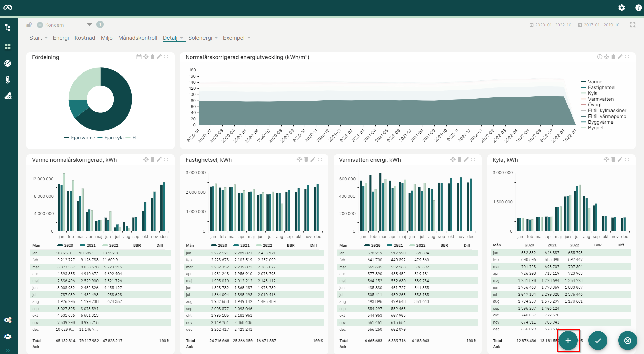Screen dimensions: 644x354
Task: Toggle El series in donut legend
Action: click(x=131, y=138)
